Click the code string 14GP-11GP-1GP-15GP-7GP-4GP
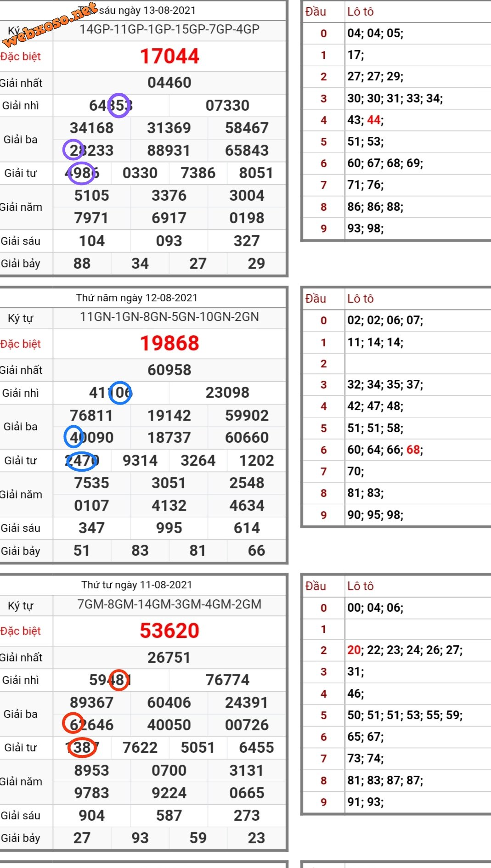The width and height of the screenshot is (491, 868). click(x=169, y=29)
